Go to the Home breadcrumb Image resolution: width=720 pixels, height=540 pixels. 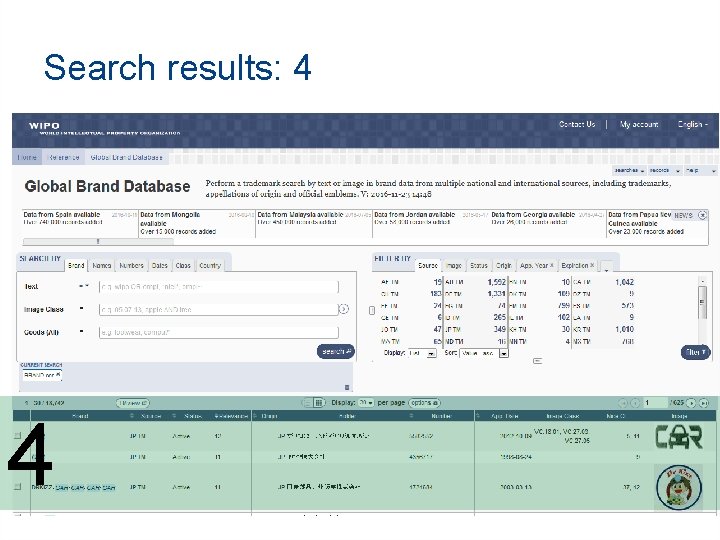pos(27,157)
